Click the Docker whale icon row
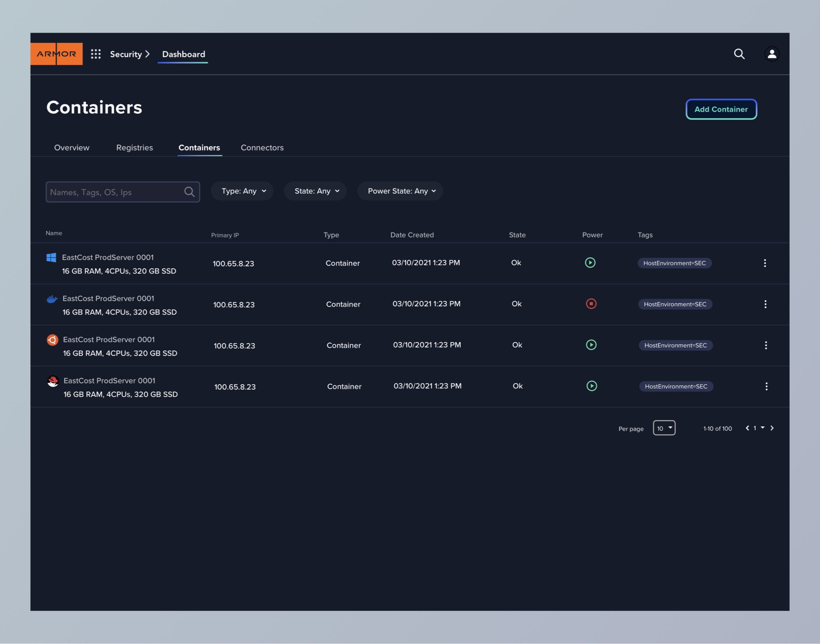The width and height of the screenshot is (820, 644). (52, 299)
